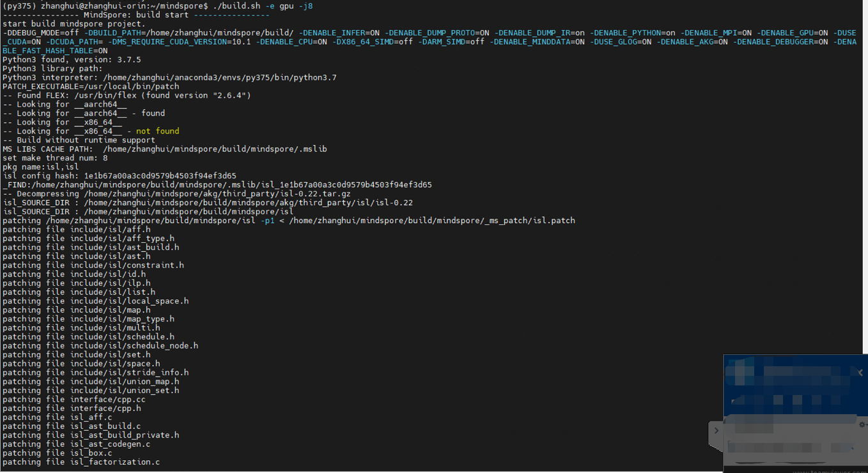Click the Python3 interpreter path

point(220,77)
